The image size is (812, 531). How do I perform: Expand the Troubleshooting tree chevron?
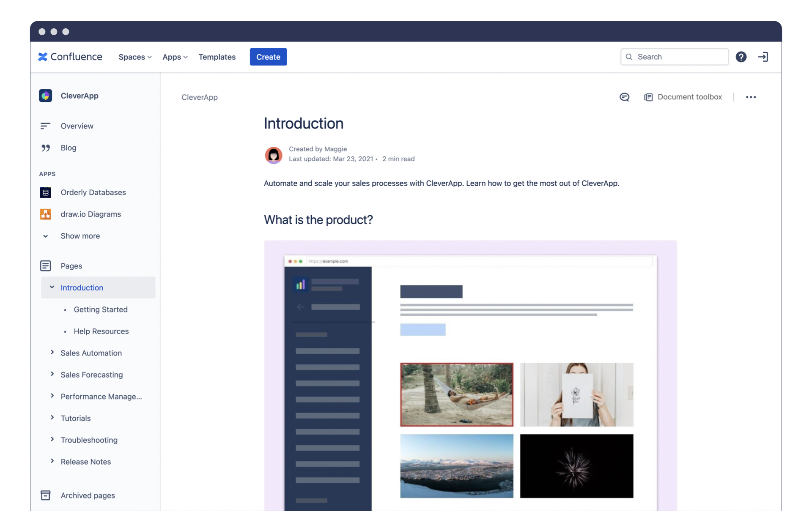[52, 440]
